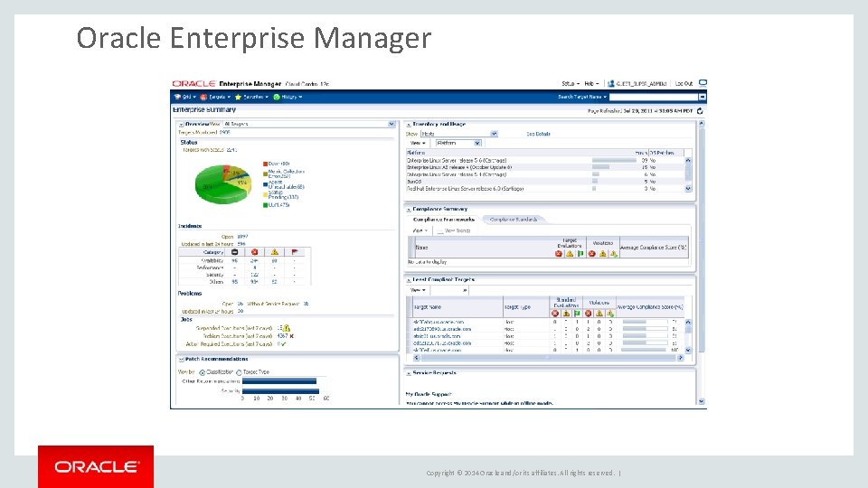868x488 pixels.
Task: Focus the target name search field
Action: point(653,97)
